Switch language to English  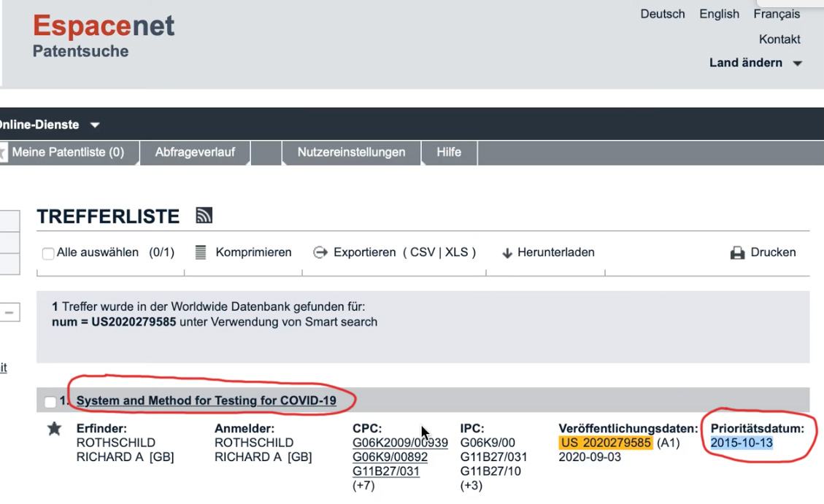[719, 14]
